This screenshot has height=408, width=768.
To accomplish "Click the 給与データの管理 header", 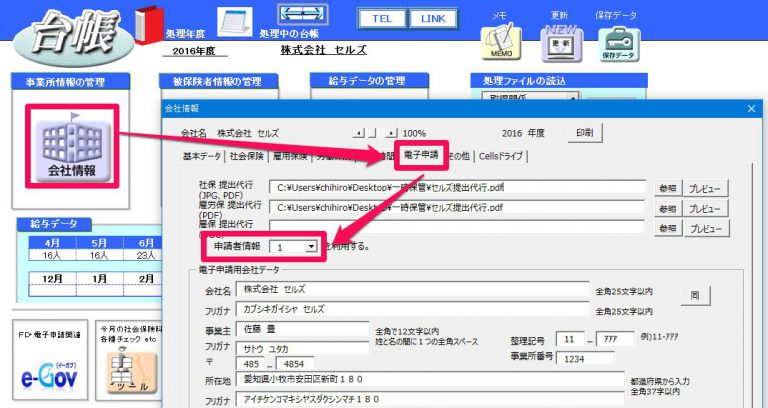I will point(369,81).
